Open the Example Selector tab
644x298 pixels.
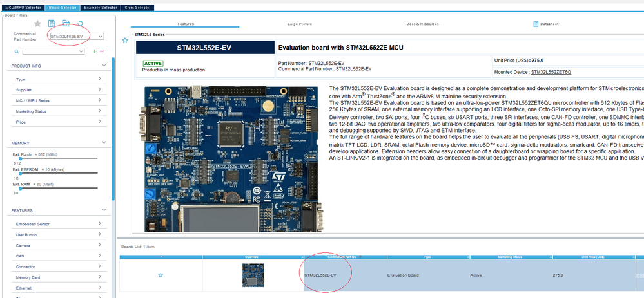(x=100, y=8)
